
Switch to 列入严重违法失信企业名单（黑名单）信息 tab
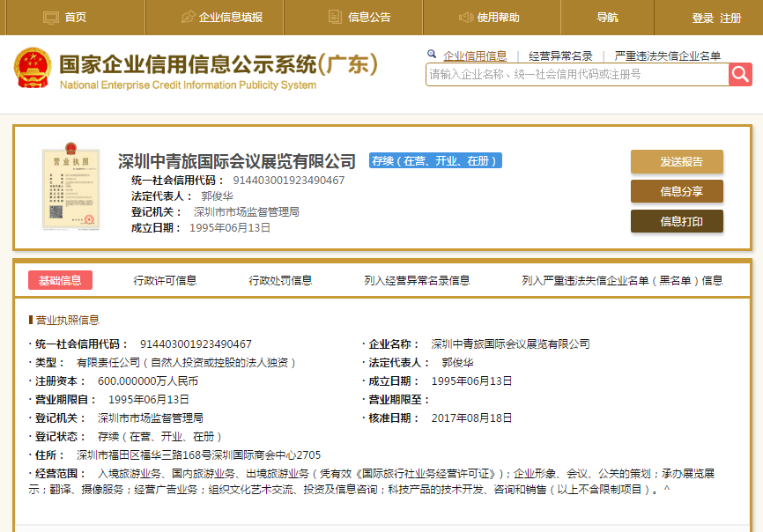pos(622,281)
